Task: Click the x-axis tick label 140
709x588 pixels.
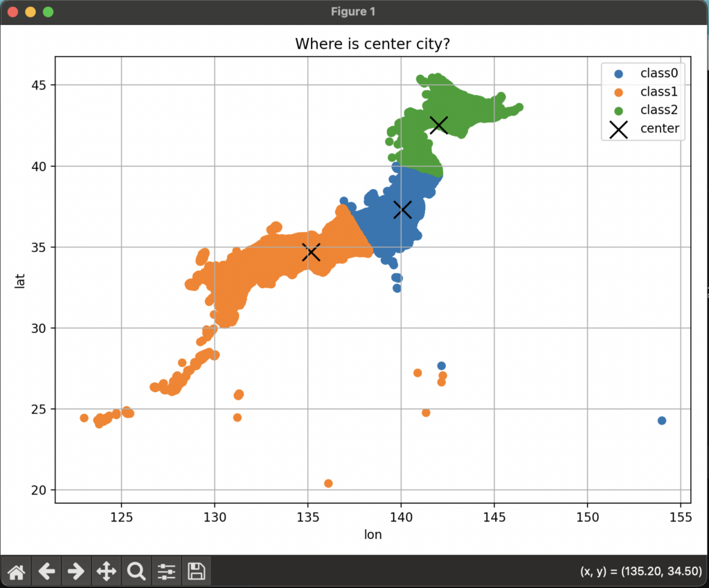Action: [401, 517]
